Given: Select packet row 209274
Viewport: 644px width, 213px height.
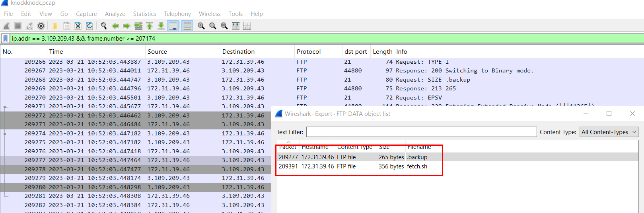Looking at the screenshot, I should (136, 133).
